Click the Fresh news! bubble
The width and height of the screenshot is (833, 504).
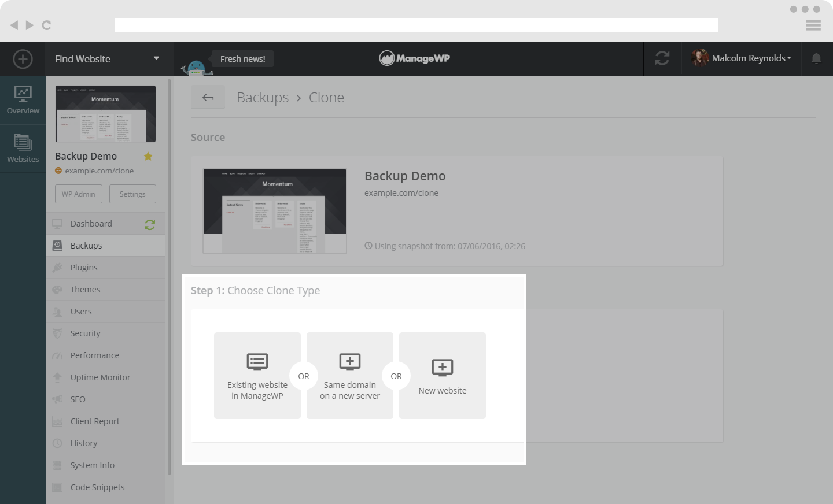(242, 59)
